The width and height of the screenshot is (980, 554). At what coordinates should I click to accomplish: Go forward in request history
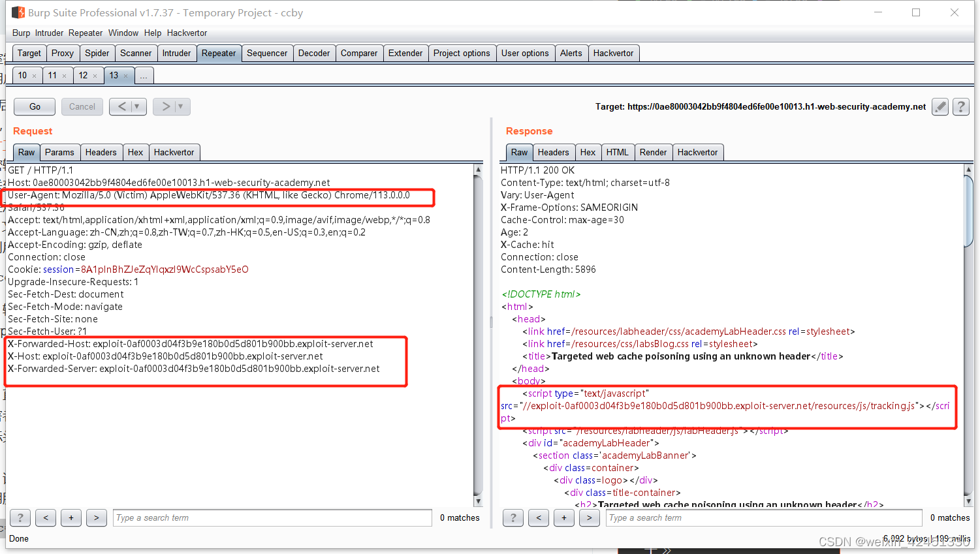pyautogui.click(x=165, y=106)
